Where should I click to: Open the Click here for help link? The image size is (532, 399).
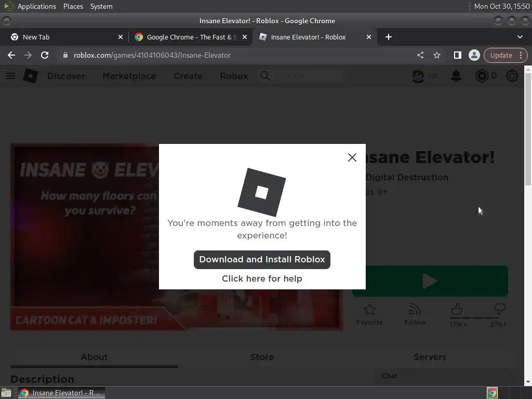coord(262,278)
